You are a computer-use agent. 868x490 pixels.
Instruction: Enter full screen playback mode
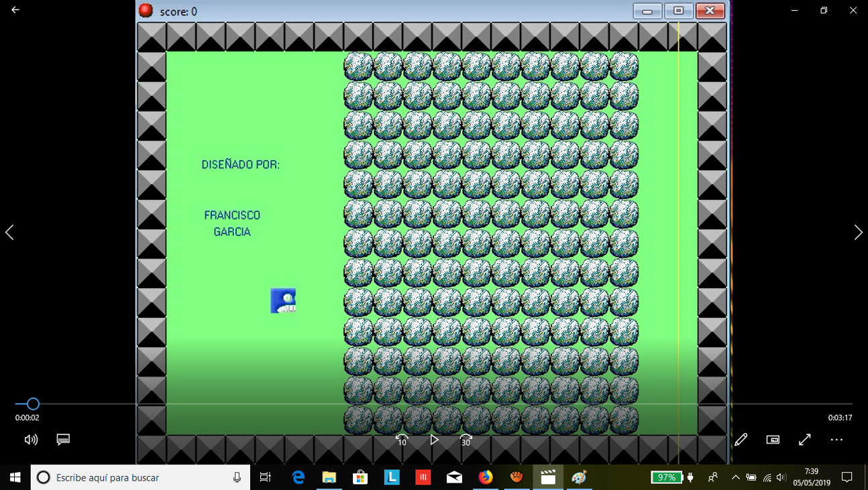[x=804, y=439]
